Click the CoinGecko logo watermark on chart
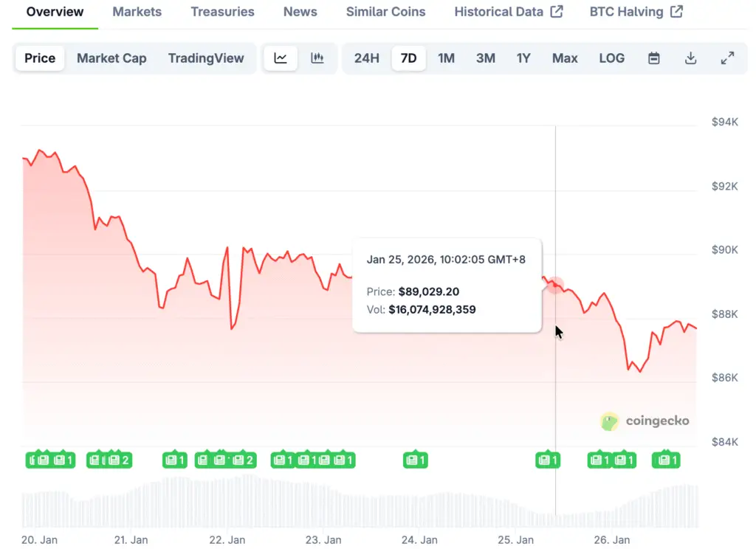The image size is (756, 549). point(645,421)
